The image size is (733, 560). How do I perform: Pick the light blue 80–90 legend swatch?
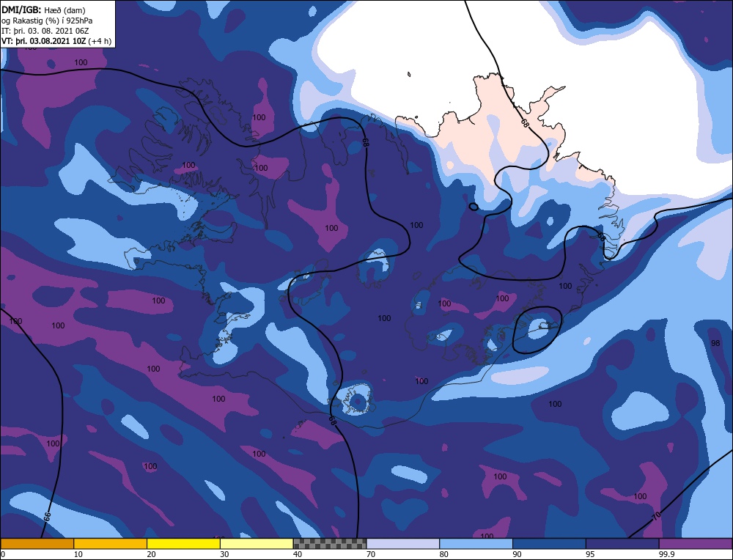point(476,543)
